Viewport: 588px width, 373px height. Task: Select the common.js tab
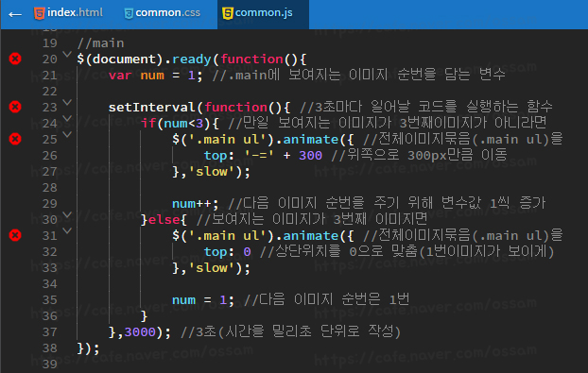pyautogui.click(x=263, y=14)
